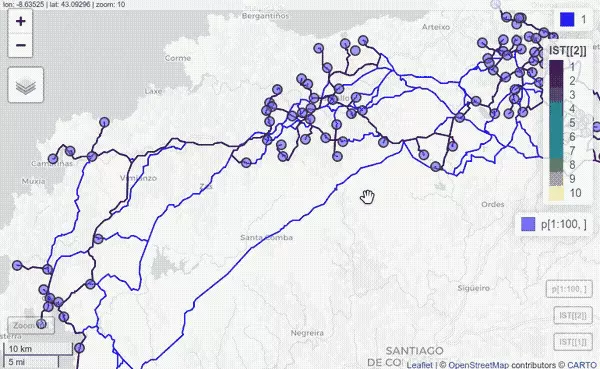
Task: Click the p[1:100, ] legend purple swatch
Action: pyautogui.click(x=528, y=224)
